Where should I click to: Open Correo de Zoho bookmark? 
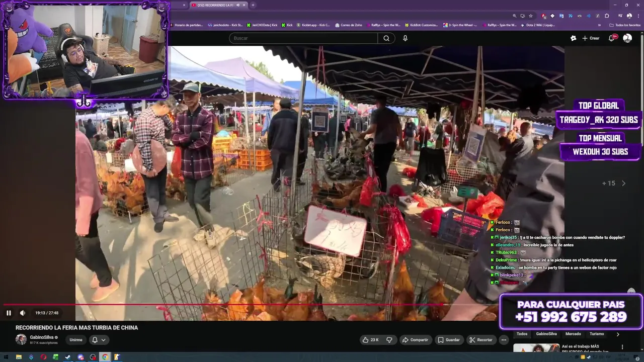348,25
